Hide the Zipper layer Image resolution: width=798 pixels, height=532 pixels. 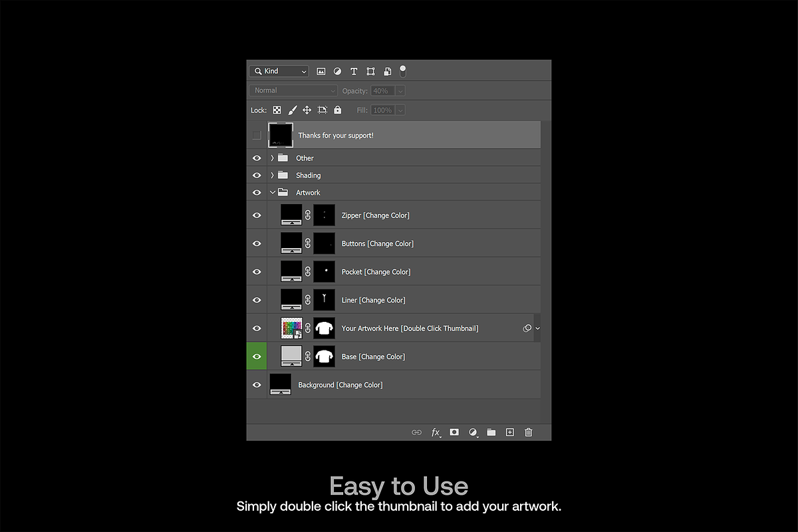257,215
